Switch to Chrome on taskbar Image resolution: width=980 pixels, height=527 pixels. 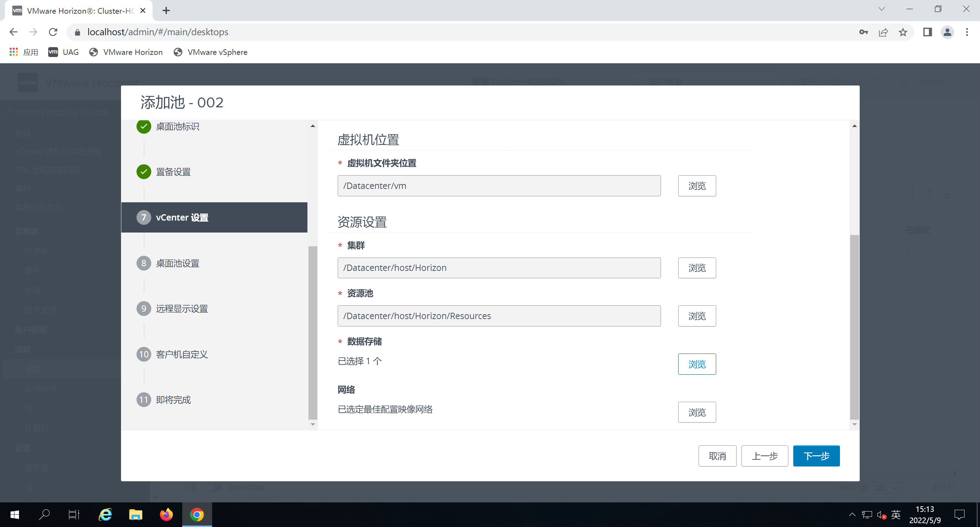[197, 515]
